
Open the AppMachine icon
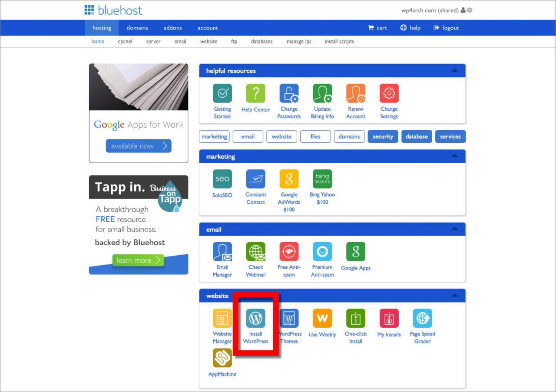click(x=222, y=358)
